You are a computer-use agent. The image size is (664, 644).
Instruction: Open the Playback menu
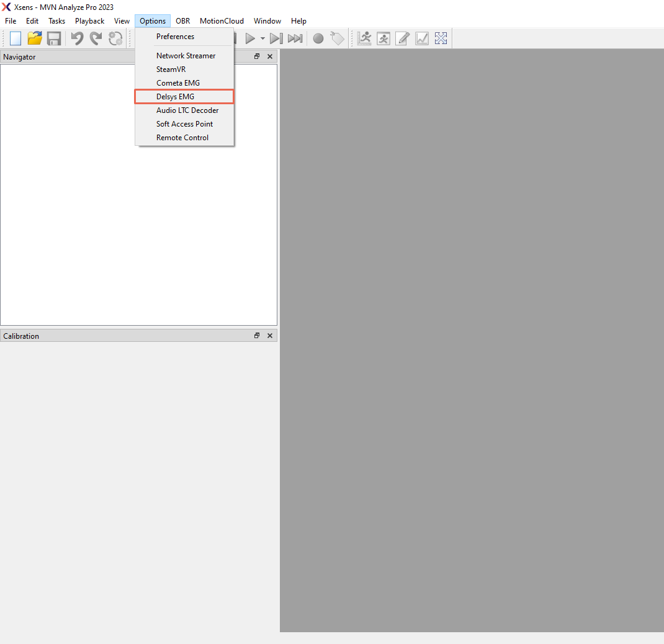click(90, 20)
